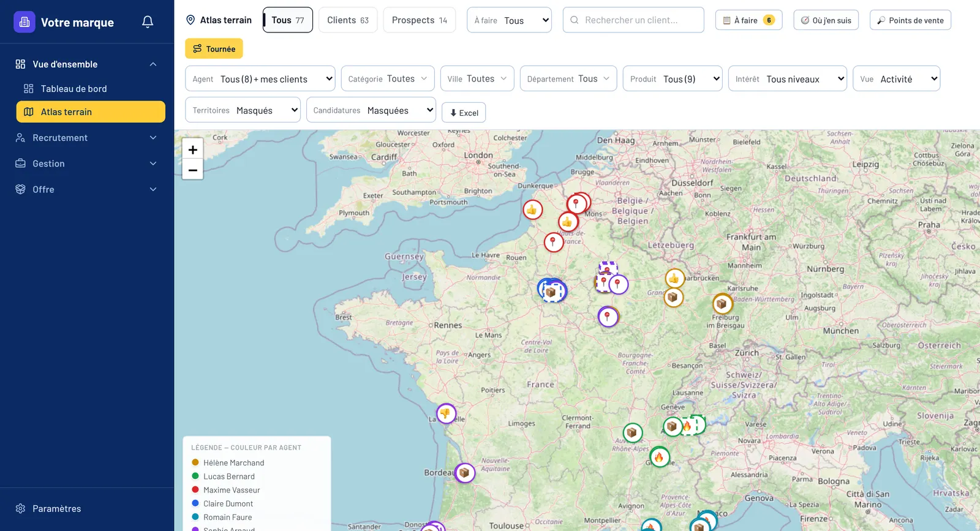Open Atlas terrain in the sidebar
The height and width of the screenshot is (531, 980).
click(x=91, y=112)
